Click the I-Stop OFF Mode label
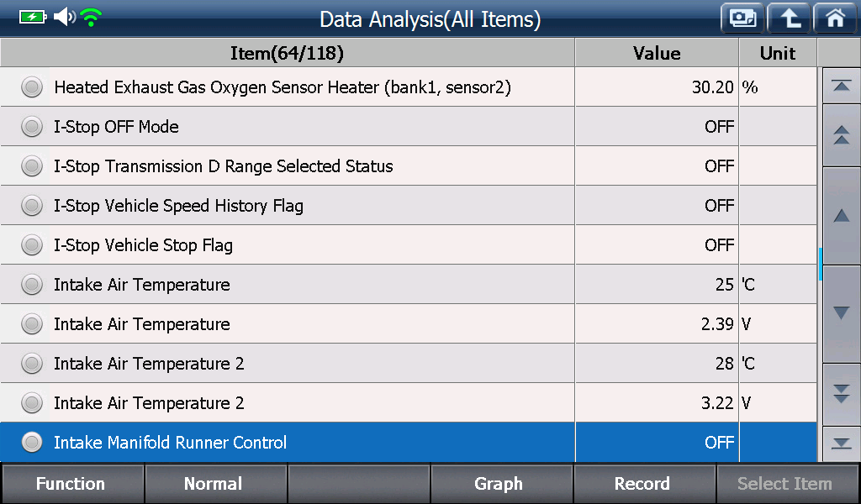 (116, 127)
